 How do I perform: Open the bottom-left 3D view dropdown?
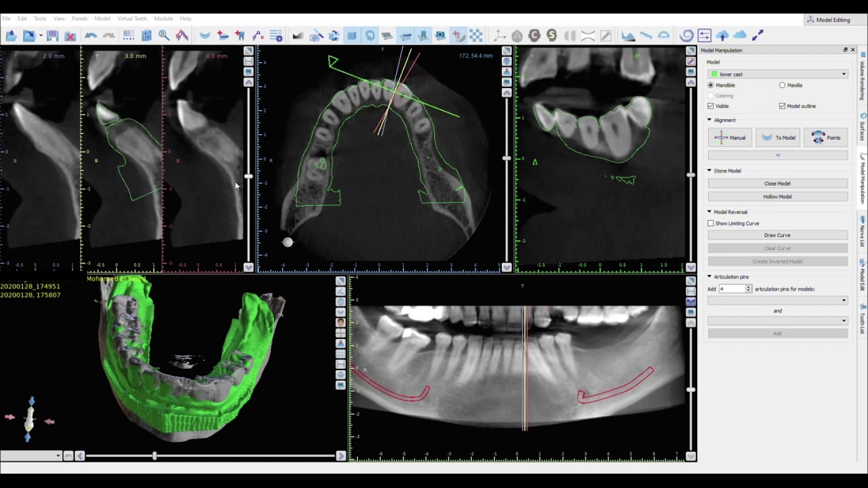coord(31,456)
